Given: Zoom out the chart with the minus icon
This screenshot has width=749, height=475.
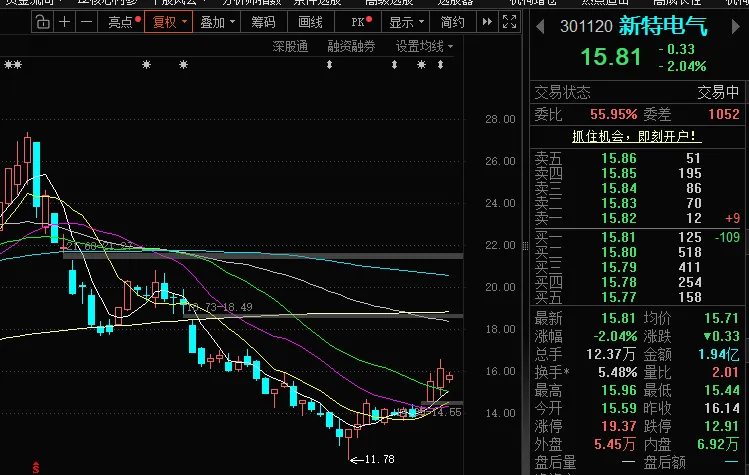Looking at the screenshot, I should click(x=86, y=22).
